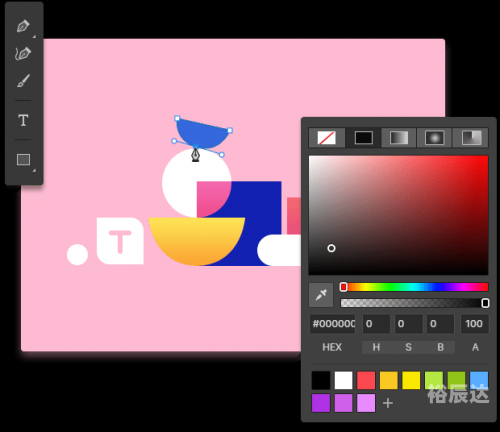Select the Brush tool
Screen dimensions: 500x432
(x=23, y=81)
